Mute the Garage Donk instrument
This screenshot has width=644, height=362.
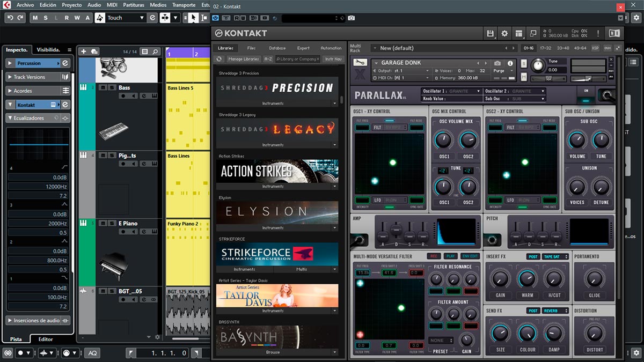point(524,77)
